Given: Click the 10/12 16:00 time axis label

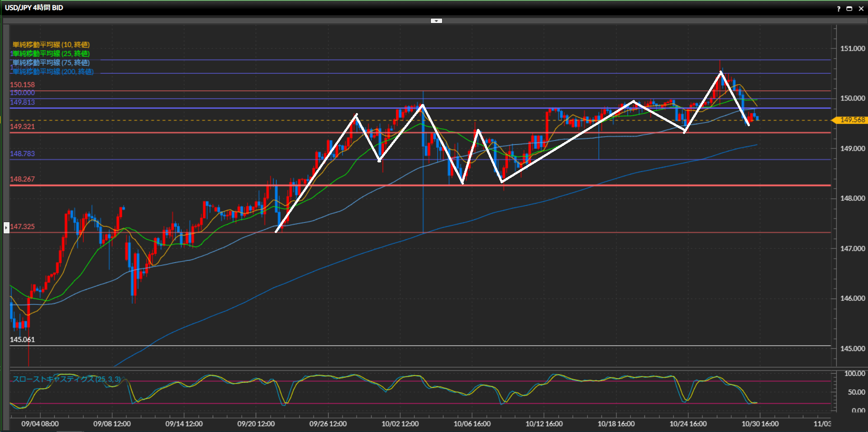Looking at the screenshot, I should (544, 424).
